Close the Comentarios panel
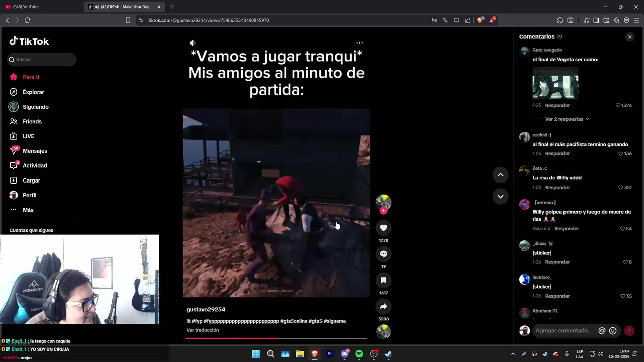 [629, 37]
